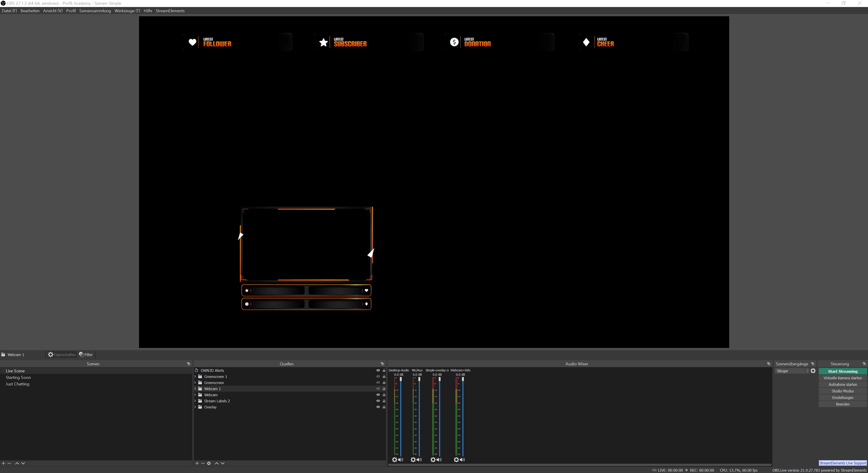Mute the Mic/Aux speaker icon
This screenshot has height=473, width=868.
click(x=419, y=459)
